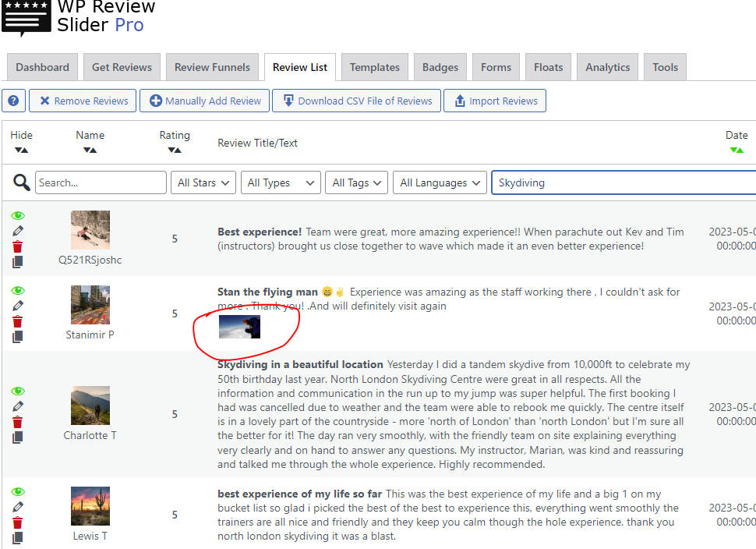Delete Q521RSjoshc review with trash icon
Viewport: 756px width, 549px height.
coord(18,246)
